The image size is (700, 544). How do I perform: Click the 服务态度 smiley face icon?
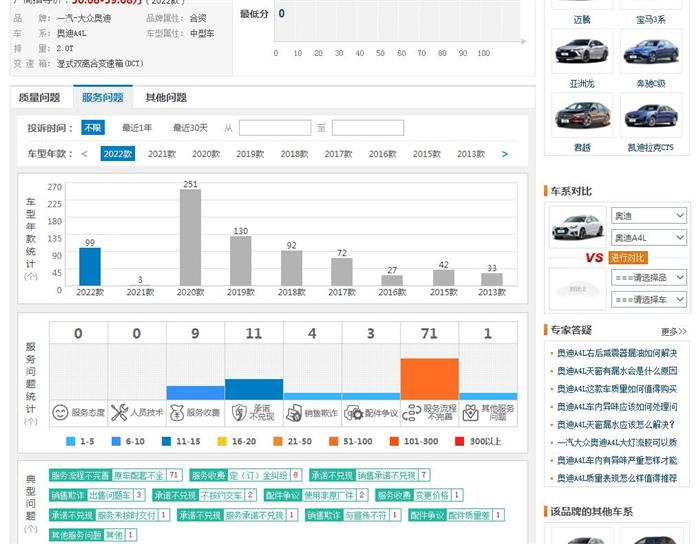[60, 413]
